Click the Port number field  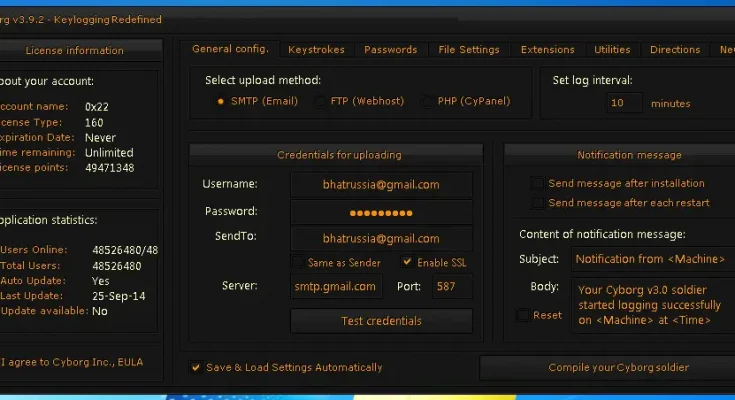[x=452, y=287]
